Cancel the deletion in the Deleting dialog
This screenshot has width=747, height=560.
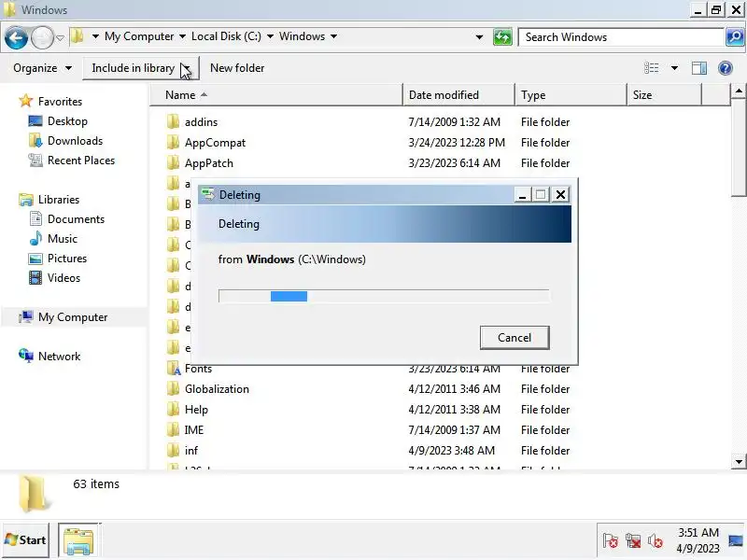pyautogui.click(x=514, y=338)
